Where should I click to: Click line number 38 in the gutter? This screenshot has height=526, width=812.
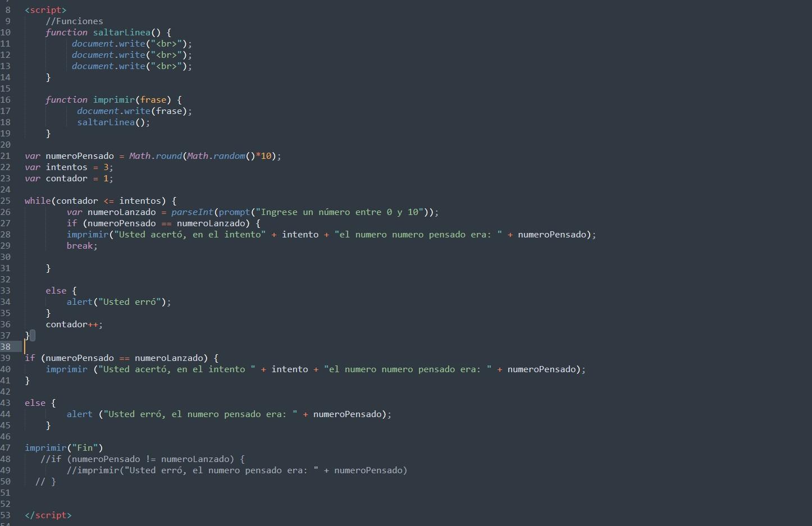[x=6, y=347]
